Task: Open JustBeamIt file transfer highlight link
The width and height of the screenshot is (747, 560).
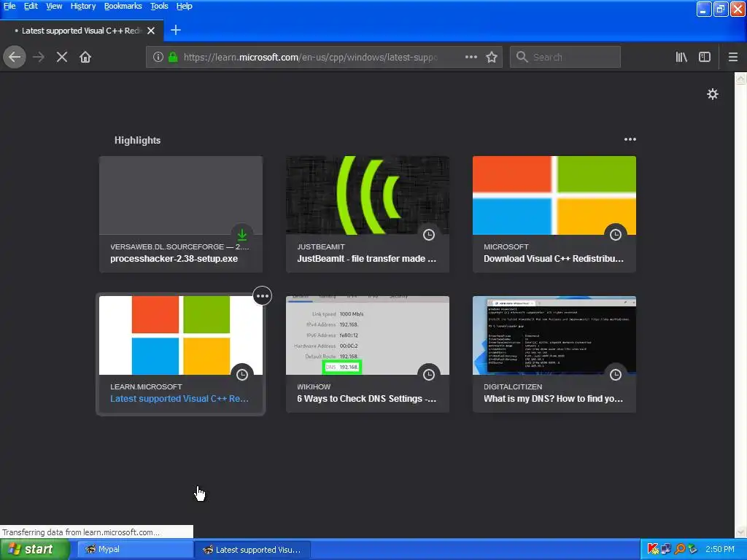Action: pos(366,259)
